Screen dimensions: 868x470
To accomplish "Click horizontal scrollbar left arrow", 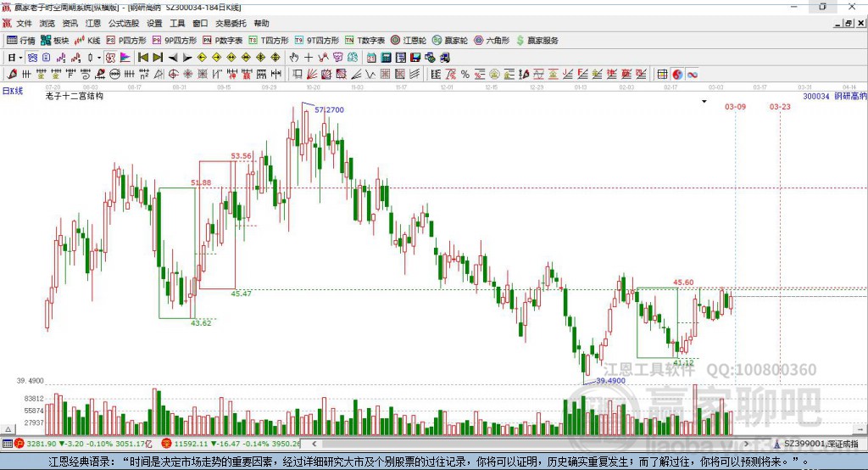I will point(314,444).
